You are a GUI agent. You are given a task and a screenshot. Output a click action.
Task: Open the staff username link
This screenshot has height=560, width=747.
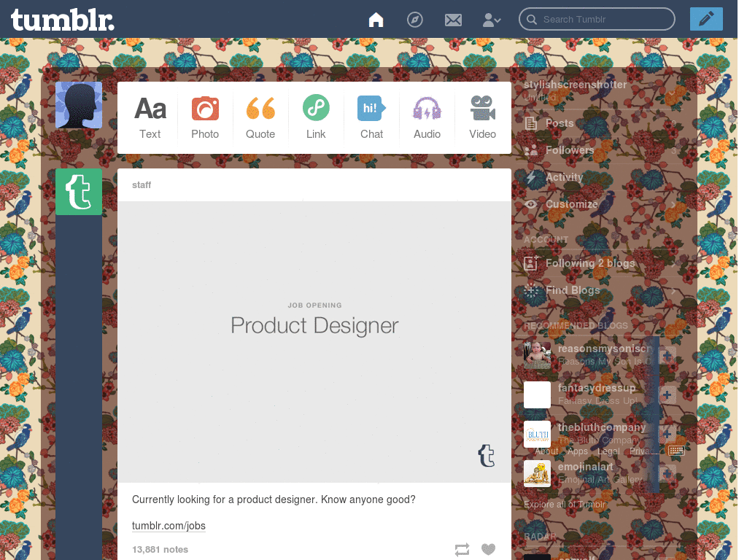point(142,184)
